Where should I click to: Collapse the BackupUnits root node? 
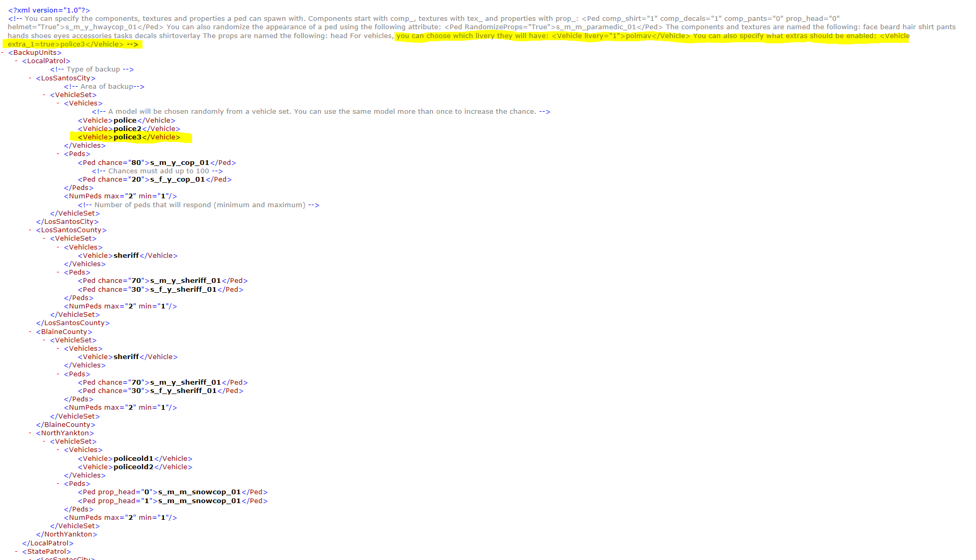[x=3, y=53]
